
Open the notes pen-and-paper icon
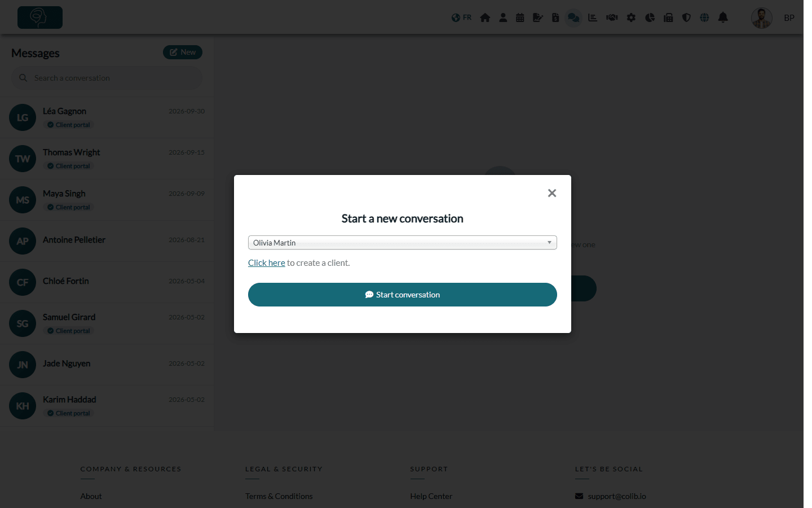(538, 17)
